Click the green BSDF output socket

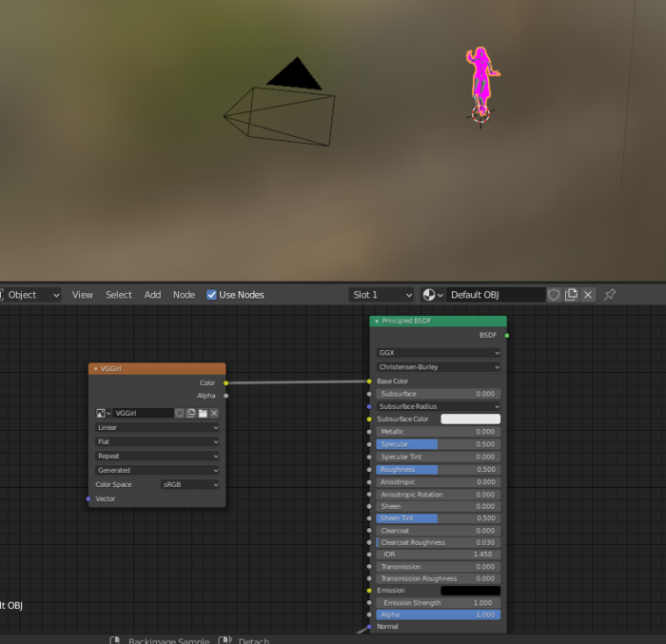[507, 336]
